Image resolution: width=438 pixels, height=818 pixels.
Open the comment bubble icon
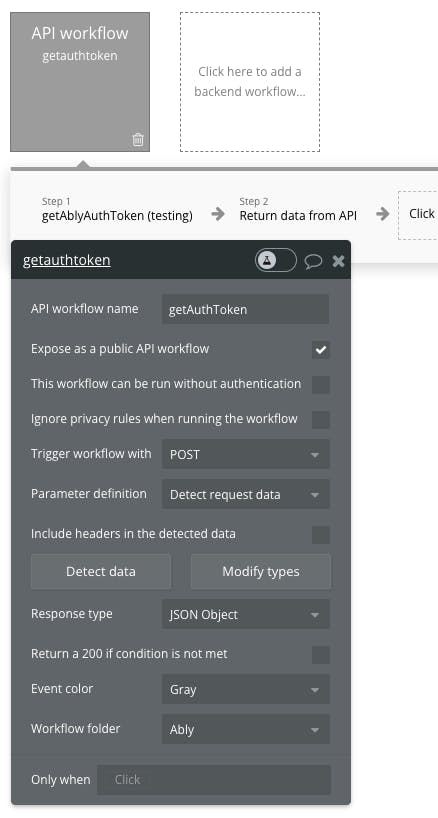(x=313, y=261)
